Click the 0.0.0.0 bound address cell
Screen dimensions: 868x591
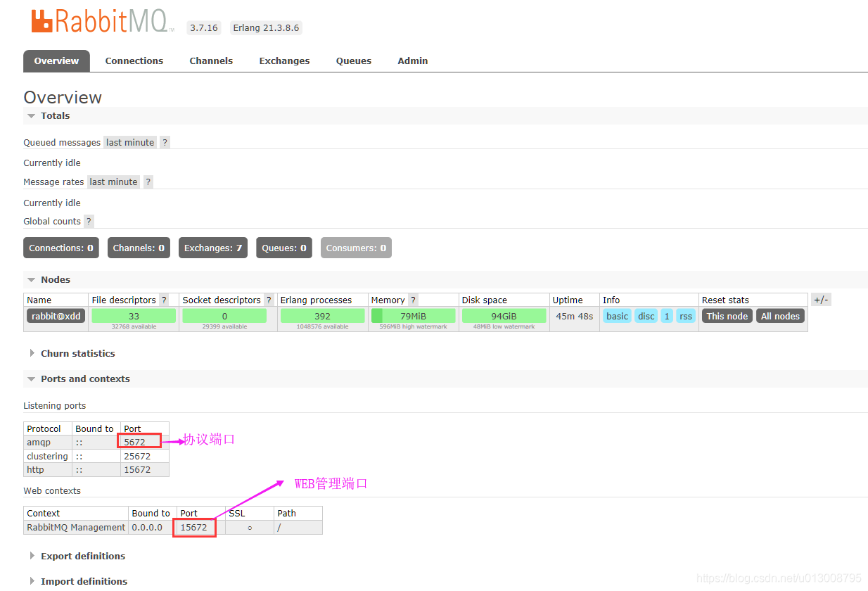click(x=153, y=527)
